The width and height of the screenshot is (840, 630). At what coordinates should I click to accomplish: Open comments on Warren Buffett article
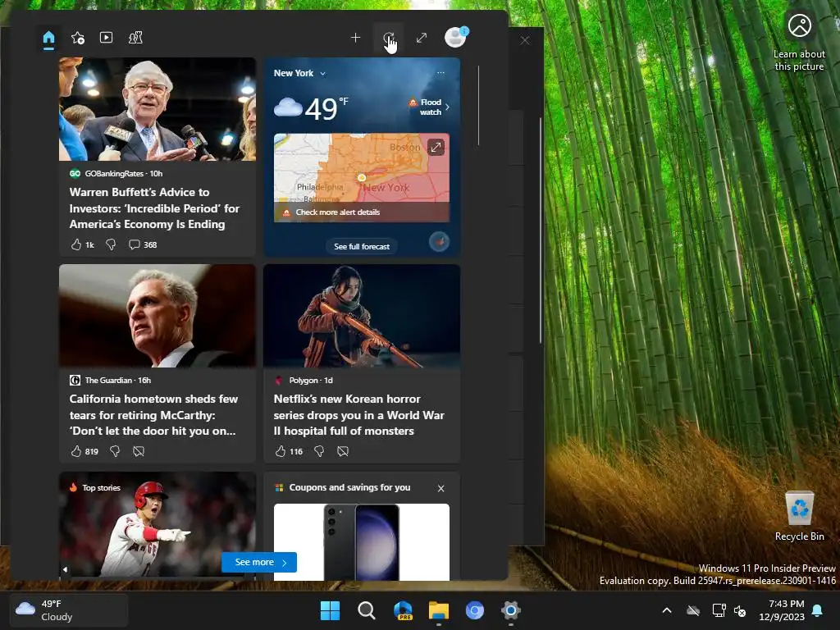click(x=143, y=244)
